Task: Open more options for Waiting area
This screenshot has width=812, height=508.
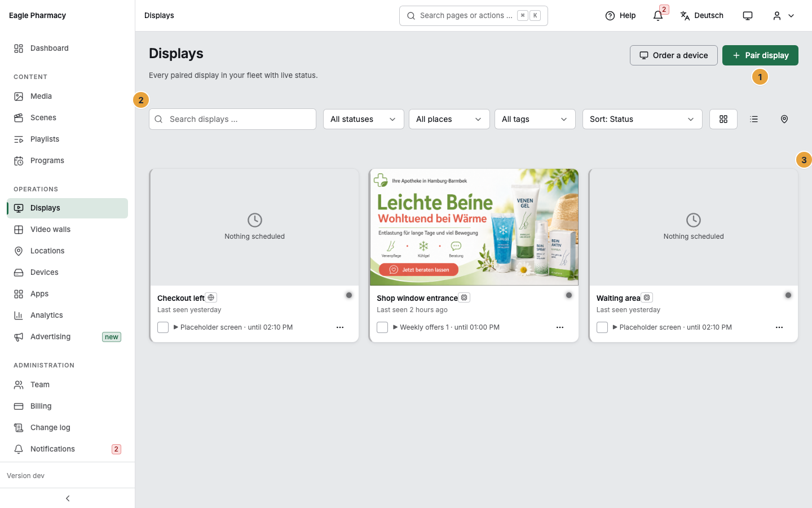Action: coord(779,327)
